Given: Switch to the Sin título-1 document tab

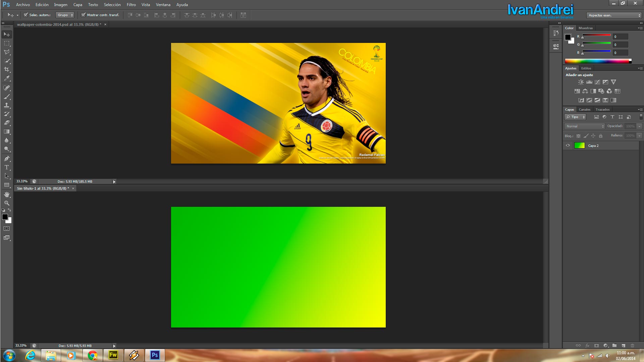Looking at the screenshot, I should coord(43,188).
